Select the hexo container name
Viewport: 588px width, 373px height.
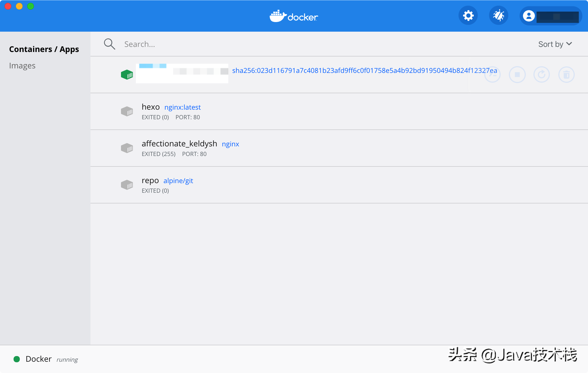[151, 107]
